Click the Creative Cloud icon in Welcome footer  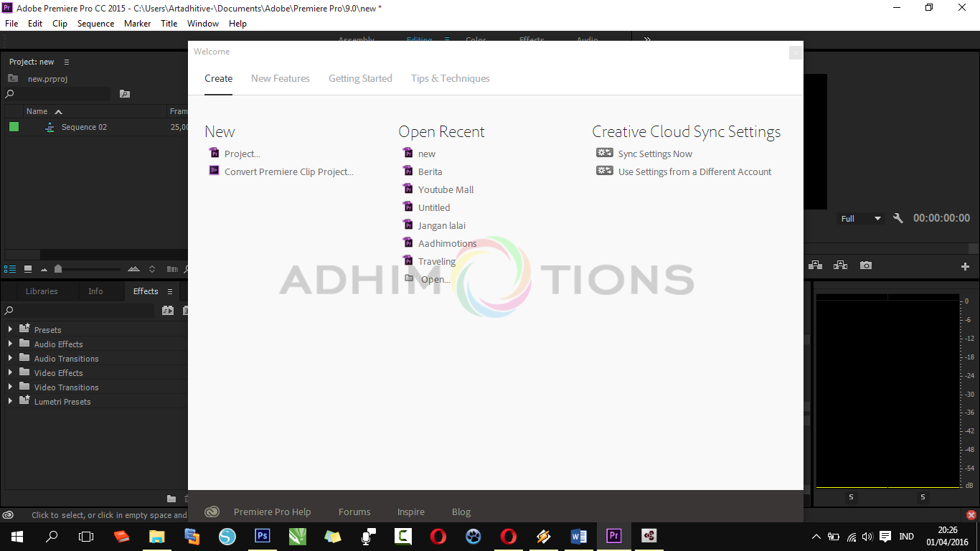212,512
